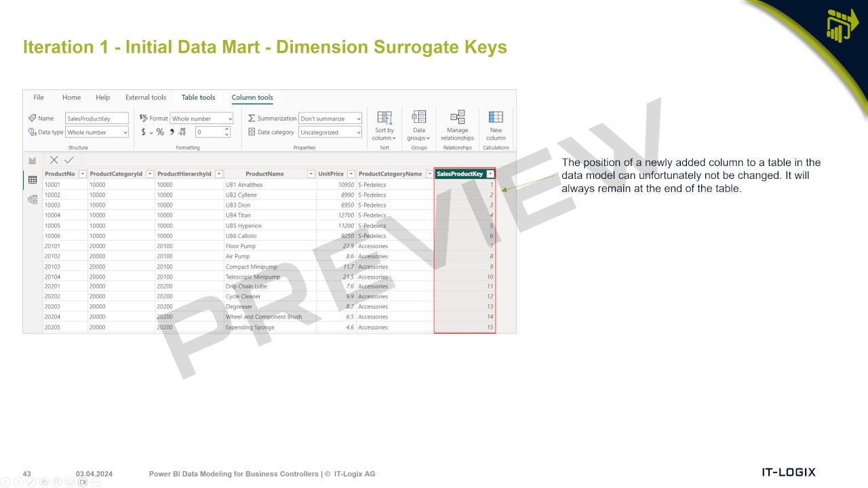Open Data type dropdown

(x=97, y=132)
